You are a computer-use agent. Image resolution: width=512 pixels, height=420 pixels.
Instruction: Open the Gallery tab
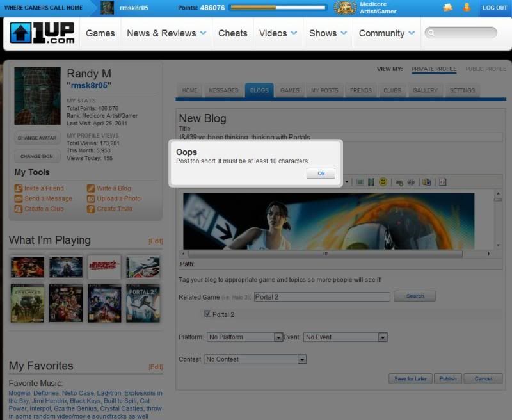[425, 90]
